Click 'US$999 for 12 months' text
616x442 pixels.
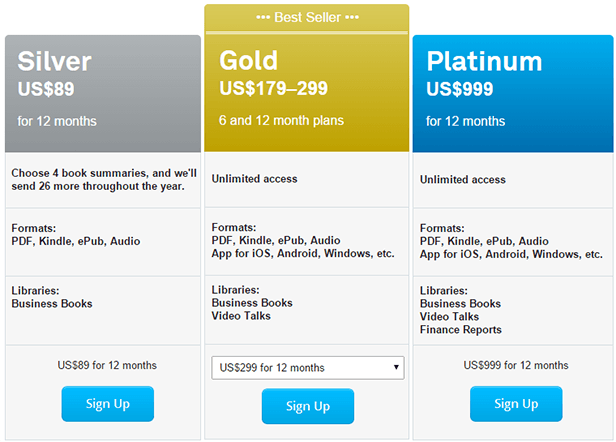(x=516, y=365)
